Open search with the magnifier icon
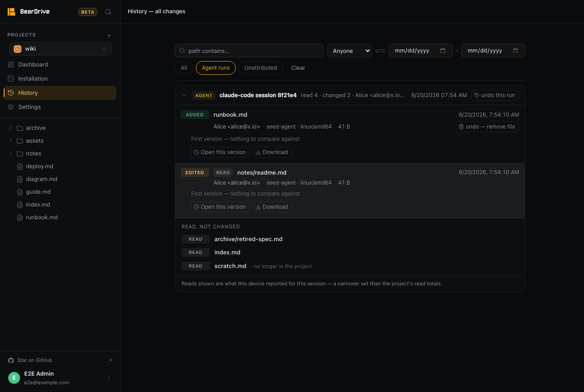584x392 pixels. (108, 12)
